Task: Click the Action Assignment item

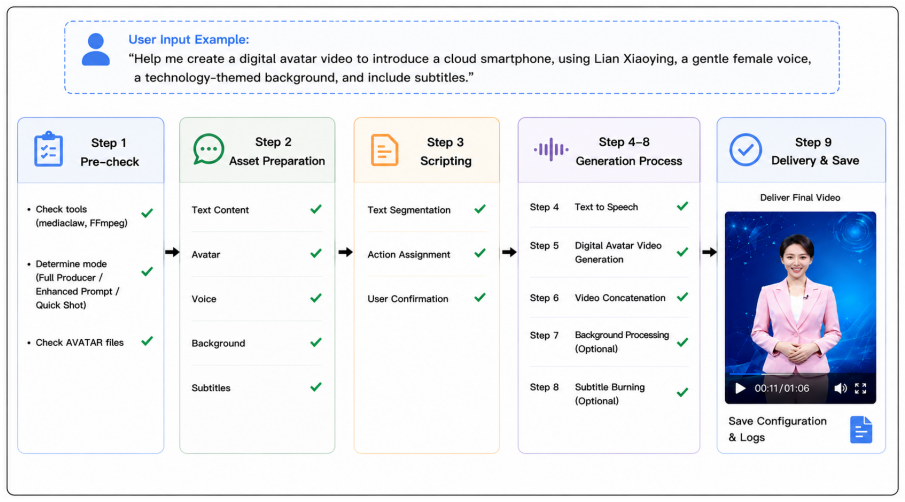Action: pyautogui.click(x=409, y=254)
